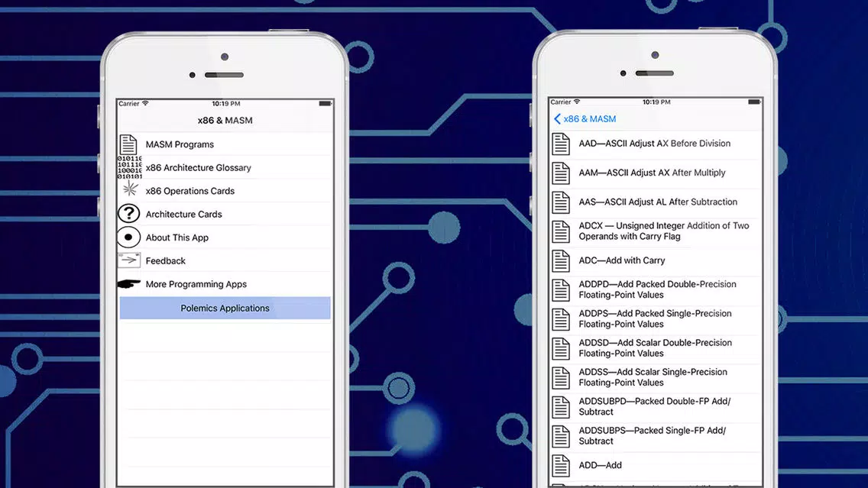868x488 pixels.
Task: Open the Feedback row
Action: pos(225,260)
